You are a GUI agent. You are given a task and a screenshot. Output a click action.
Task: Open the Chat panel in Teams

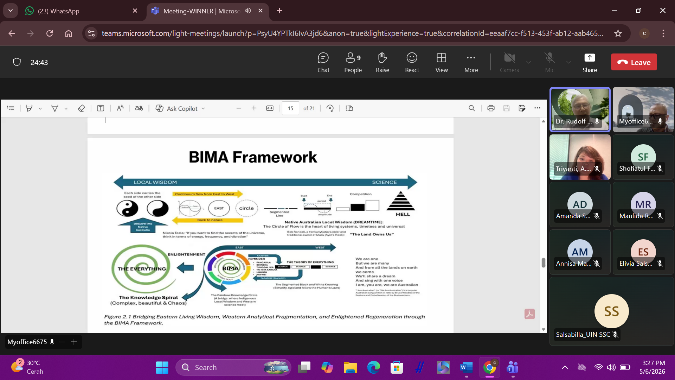point(323,62)
